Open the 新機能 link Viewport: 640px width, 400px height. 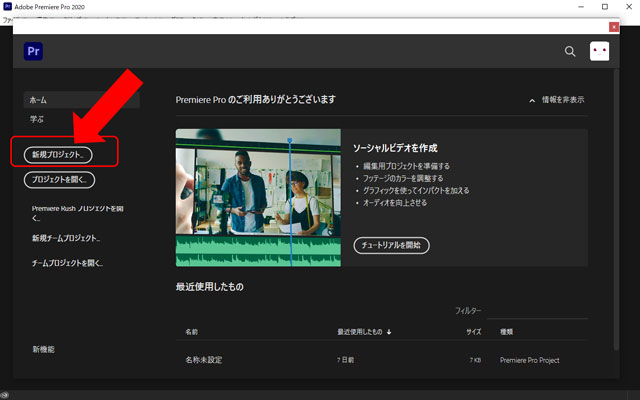(43, 349)
